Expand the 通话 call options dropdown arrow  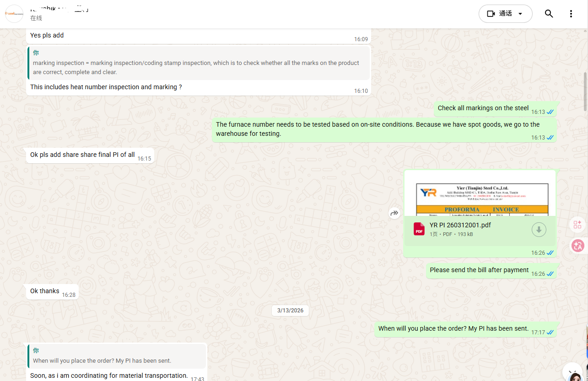(520, 14)
